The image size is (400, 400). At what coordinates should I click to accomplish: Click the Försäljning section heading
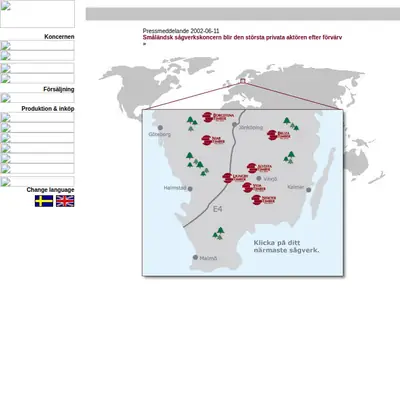(x=59, y=89)
